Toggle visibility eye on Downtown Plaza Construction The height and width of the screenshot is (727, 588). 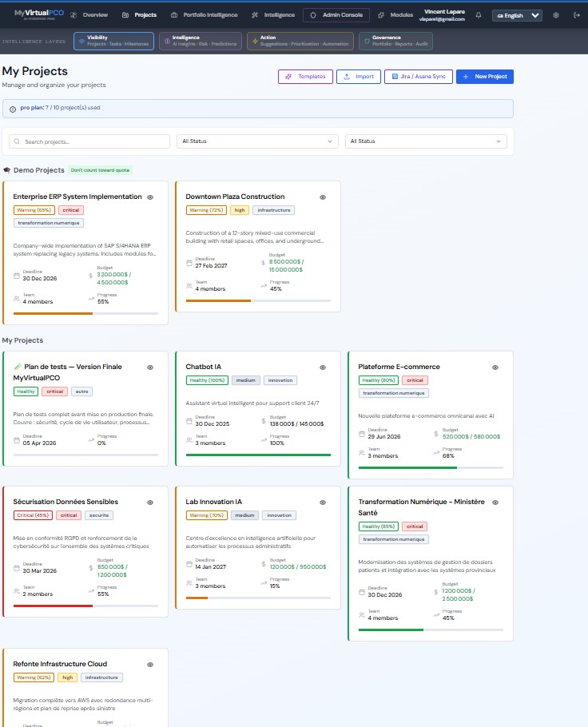[x=323, y=197]
